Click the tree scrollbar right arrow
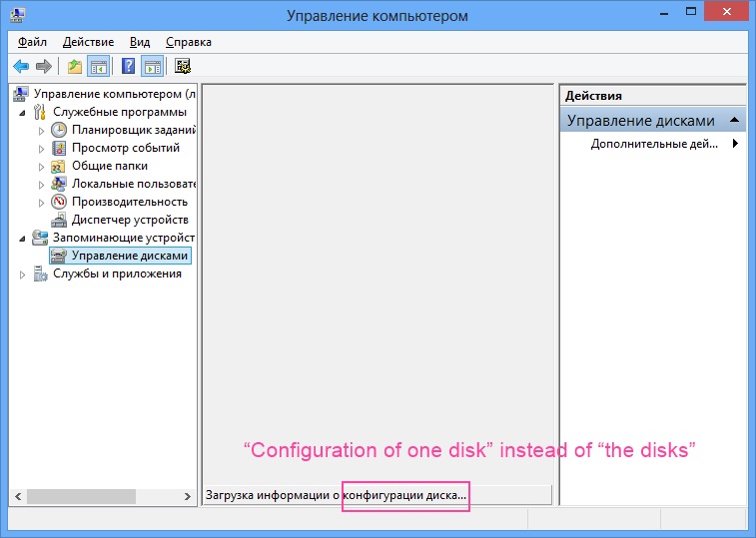756x538 pixels. pyautogui.click(x=188, y=496)
